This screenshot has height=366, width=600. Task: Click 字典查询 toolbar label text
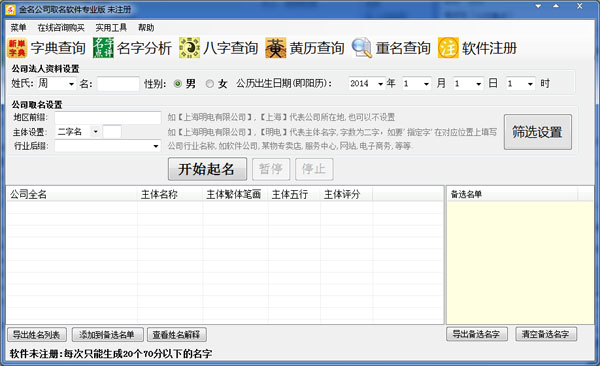click(x=58, y=48)
